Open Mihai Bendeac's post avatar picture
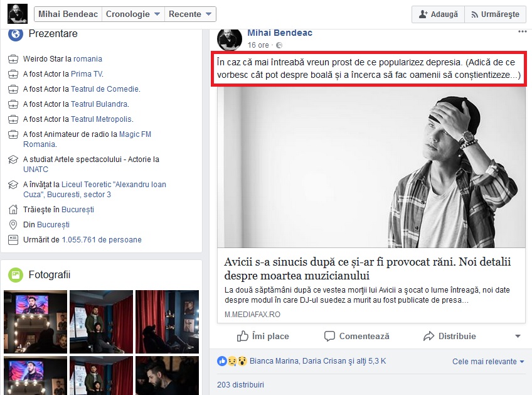Screen dimensions: 532x395 (x=230, y=39)
